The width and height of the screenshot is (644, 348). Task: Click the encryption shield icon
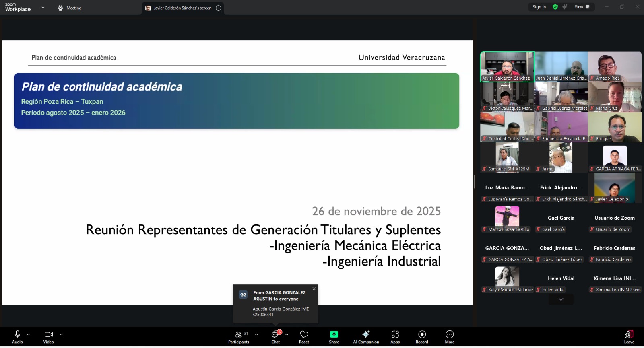555,7
